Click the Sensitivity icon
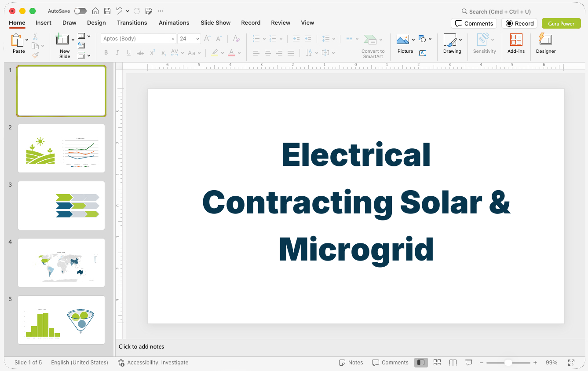Screen dimensions: 588x371 click(x=483, y=39)
